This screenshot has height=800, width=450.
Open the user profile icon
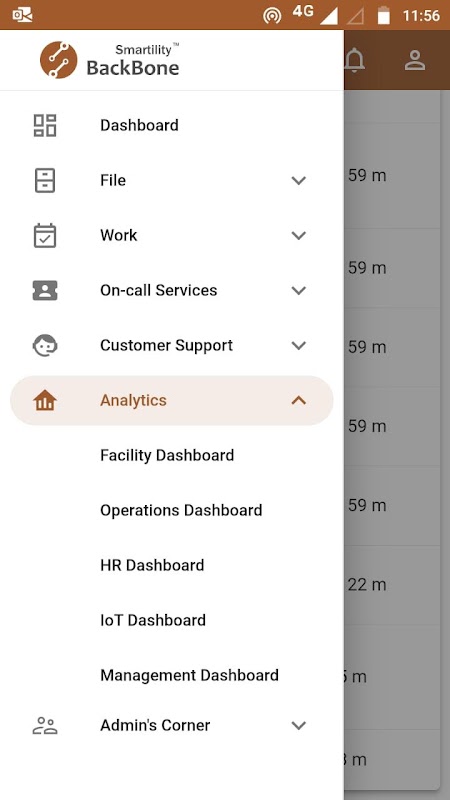pos(415,60)
